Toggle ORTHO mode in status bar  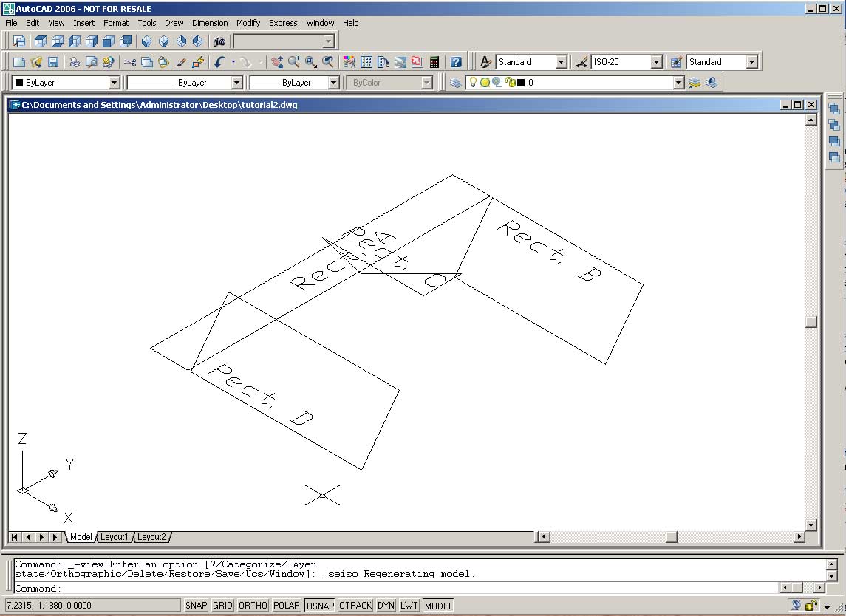click(x=253, y=606)
